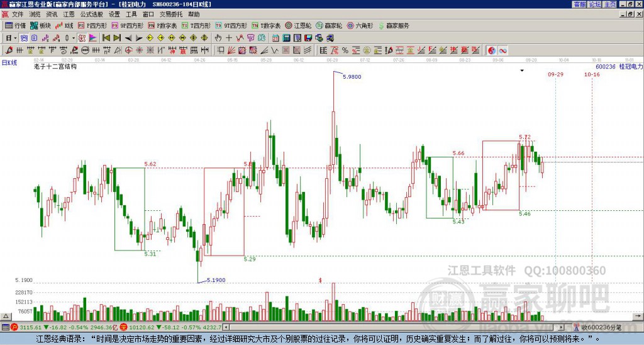Open the calendar icon tool
Screen dimensions: 644x345
(275, 38)
